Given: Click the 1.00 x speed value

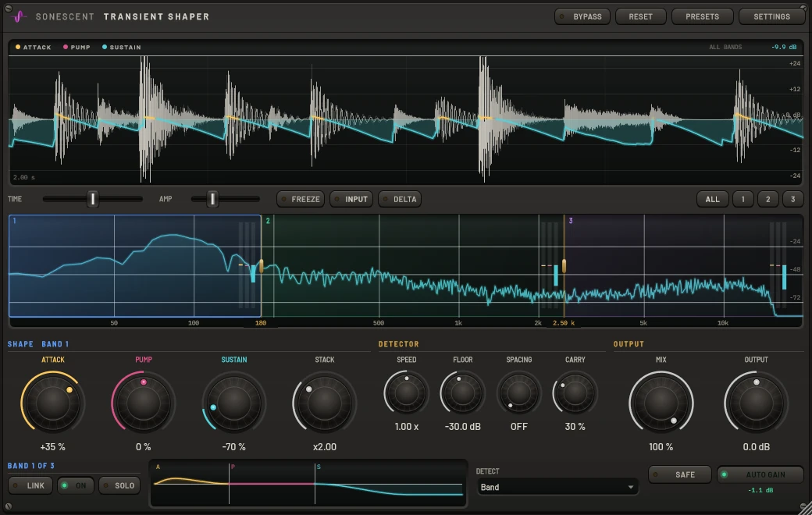Looking at the screenshot, I should pyautogui.click(x=407, y=427).
